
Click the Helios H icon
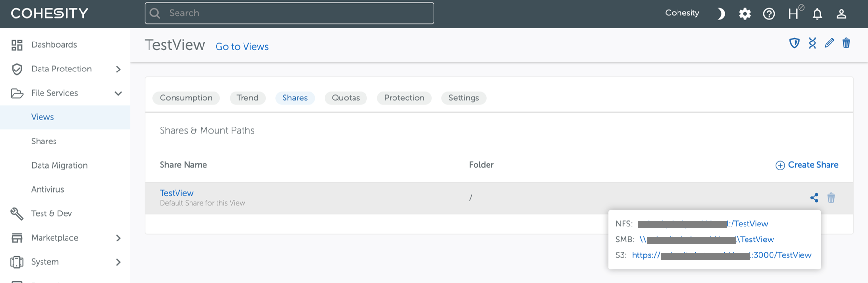796,12
